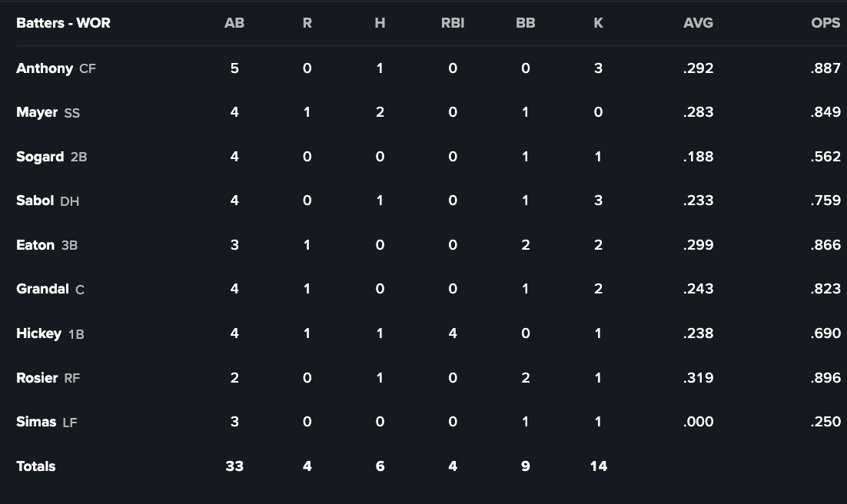
Task: Open Anthony's player profile link
Action: 44,68
